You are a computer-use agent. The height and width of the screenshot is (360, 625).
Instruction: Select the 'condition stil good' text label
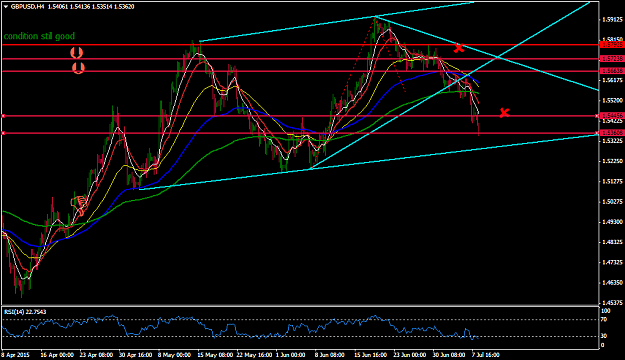[39, 36]
